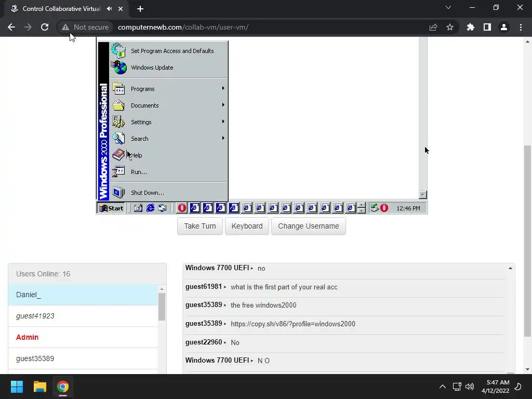
Task: Show hidden tray icons with chevron
Action: 443,387
